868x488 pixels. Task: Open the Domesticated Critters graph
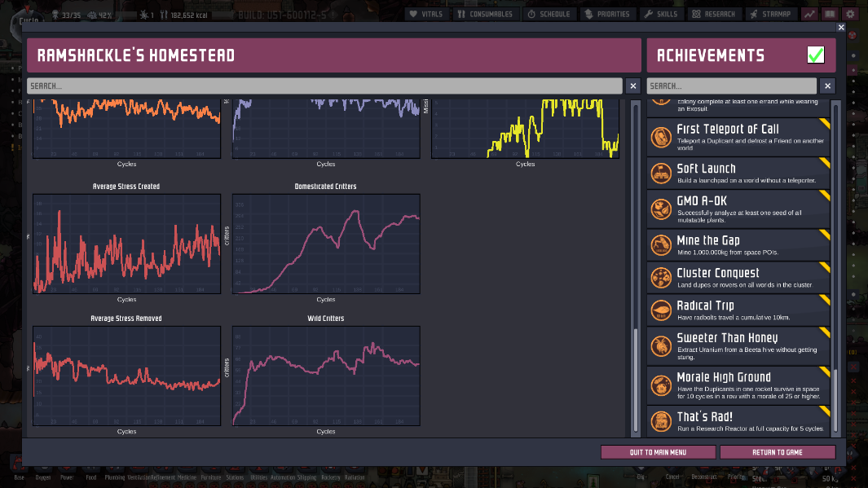(x=326, y=244)
